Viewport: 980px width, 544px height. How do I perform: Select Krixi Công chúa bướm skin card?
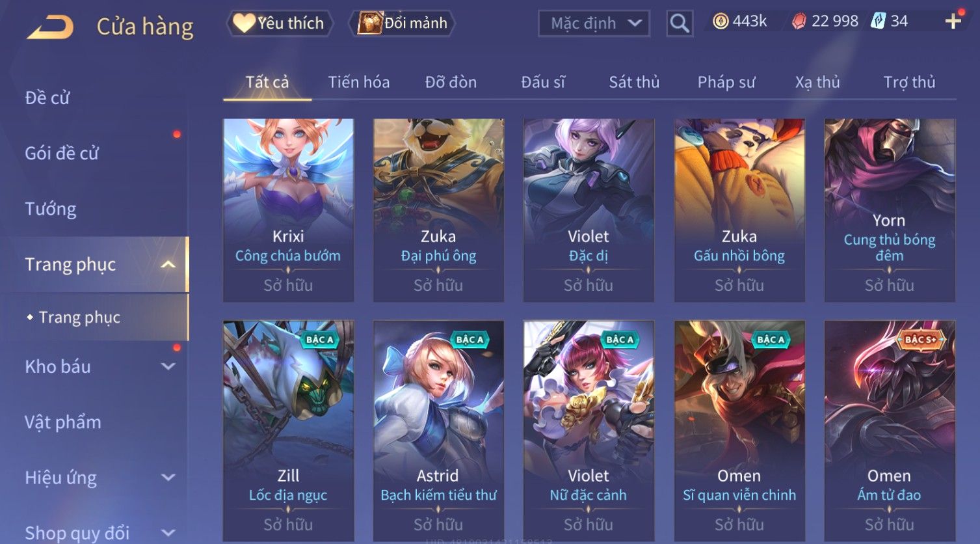pyautogui.click(x=288, y=210)
